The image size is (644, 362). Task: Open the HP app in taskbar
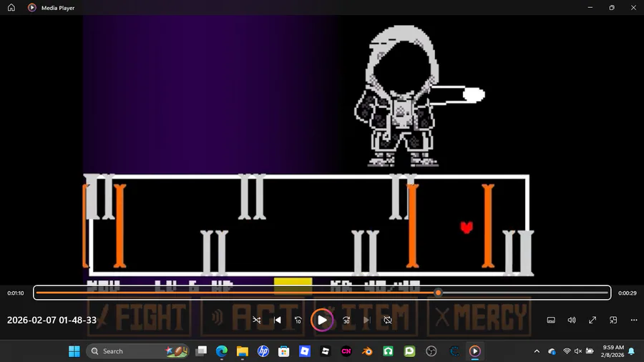pos(263,351)
